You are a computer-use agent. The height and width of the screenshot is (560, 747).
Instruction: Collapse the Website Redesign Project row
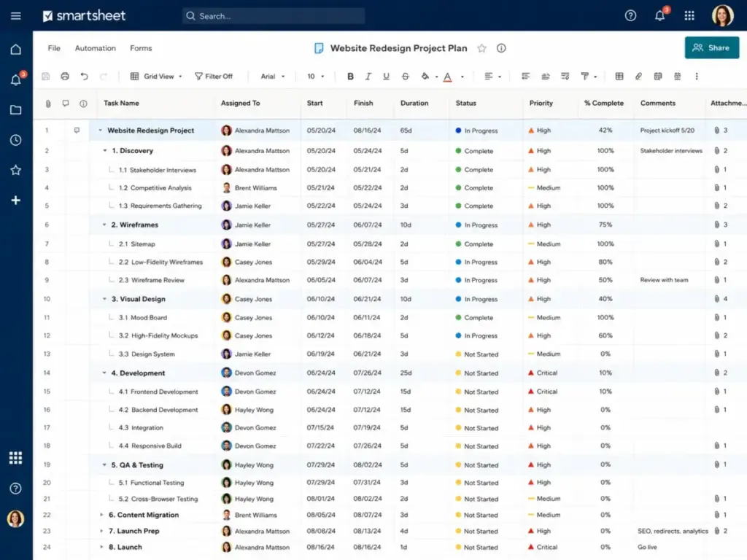(100, 131)
